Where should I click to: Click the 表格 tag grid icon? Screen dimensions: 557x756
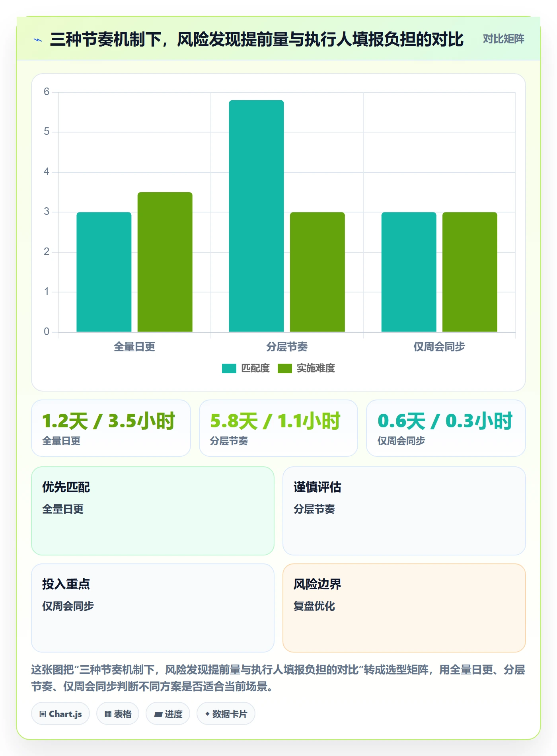pyautogui.click(x=108, y=714)
